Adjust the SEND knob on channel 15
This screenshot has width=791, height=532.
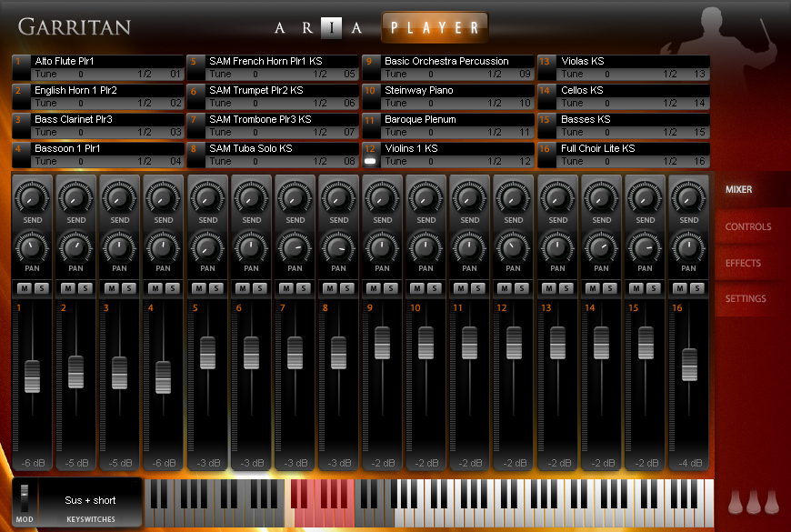click(x=645, y=197)
